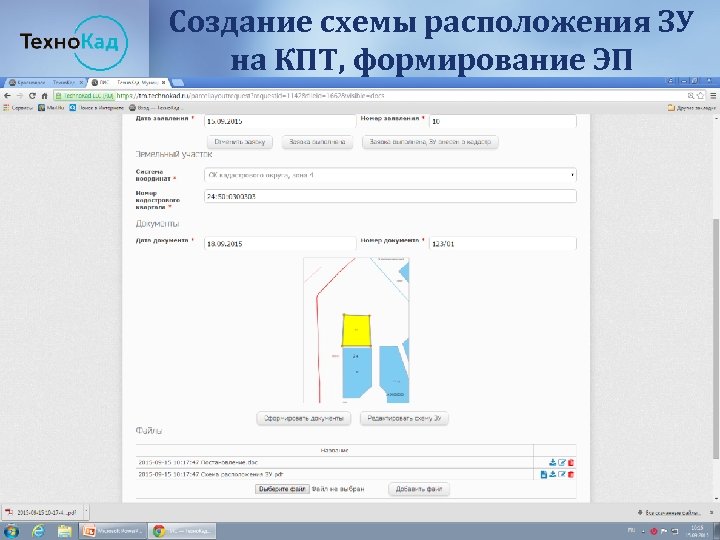Viewport: 720px width, 540px height.
Task: Download the Постановление.doc file
Action: point(552,462)
